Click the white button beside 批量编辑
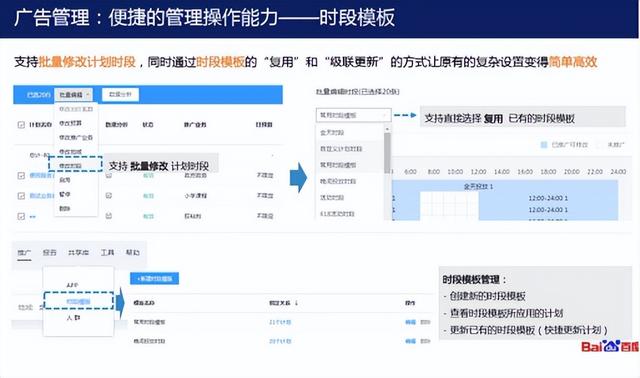The width and height of the screenshot is (640, 378). (x=120, y=94)
